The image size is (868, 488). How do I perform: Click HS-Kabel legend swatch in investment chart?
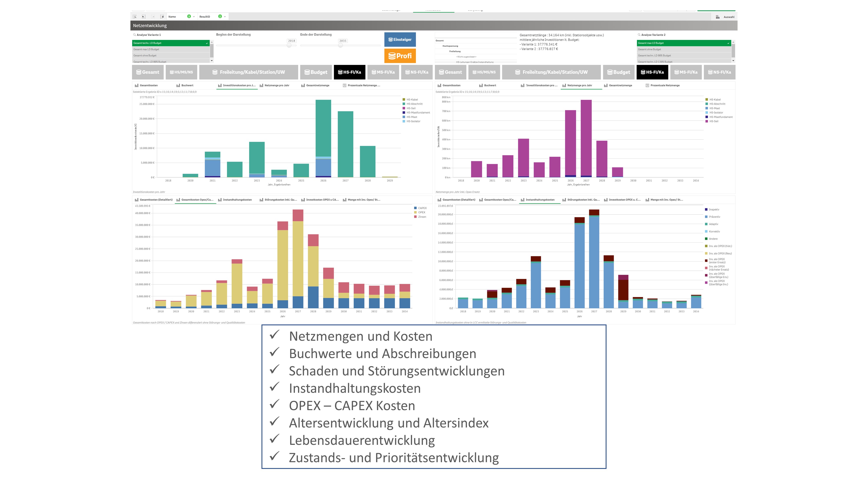click(404, 100)
